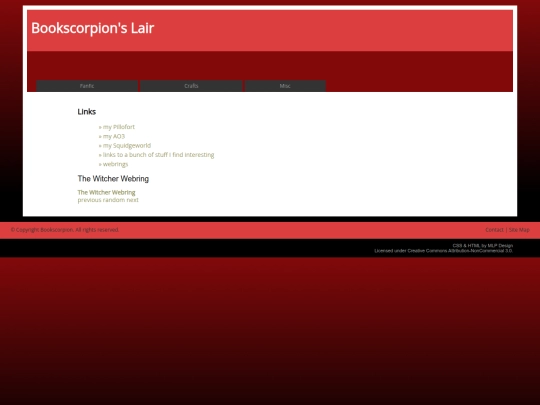Screen dimensions: 540x405
Task: Open the Contact footer link
Action: click(494, 230)
